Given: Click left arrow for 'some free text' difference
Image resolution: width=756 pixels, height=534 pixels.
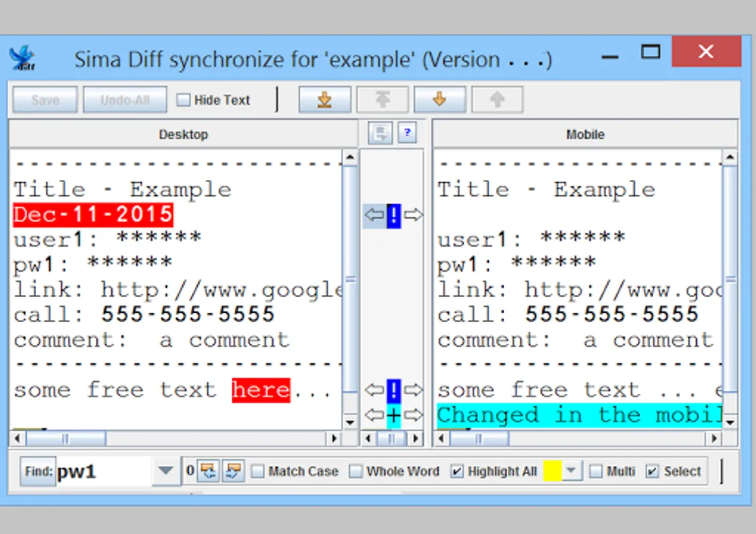Looking at the screenshot, I should [x=374, y=390].
